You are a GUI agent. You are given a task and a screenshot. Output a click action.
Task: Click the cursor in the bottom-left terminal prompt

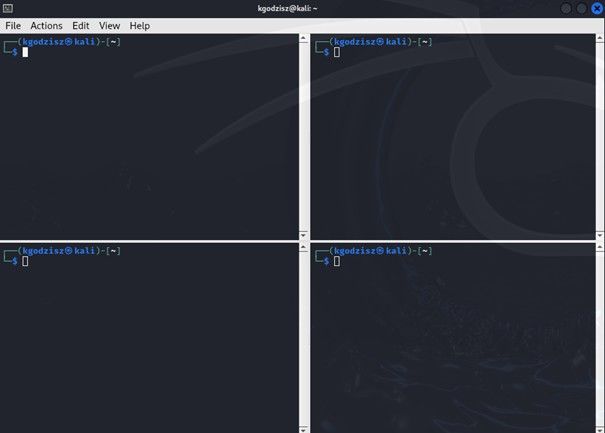(25, 261)
